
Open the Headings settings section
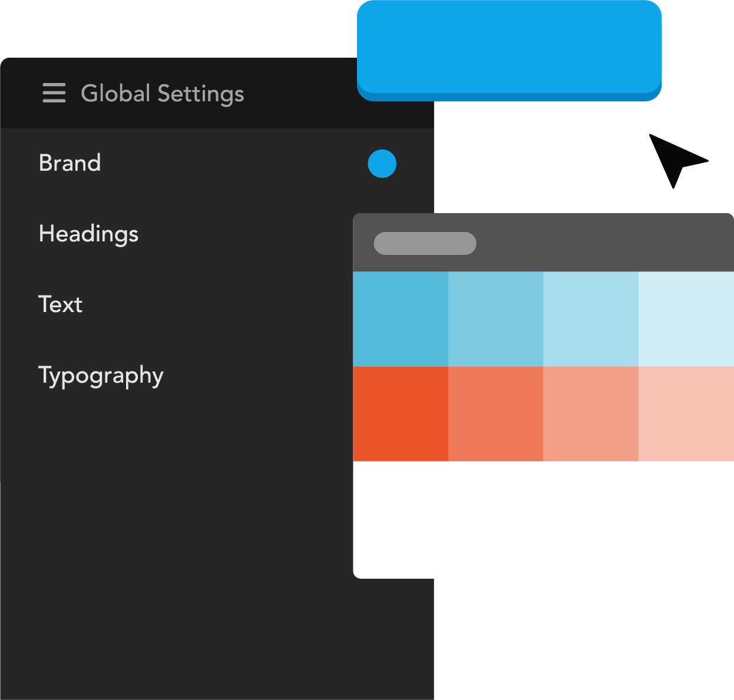pyautogui.click(x=88, y=234)
